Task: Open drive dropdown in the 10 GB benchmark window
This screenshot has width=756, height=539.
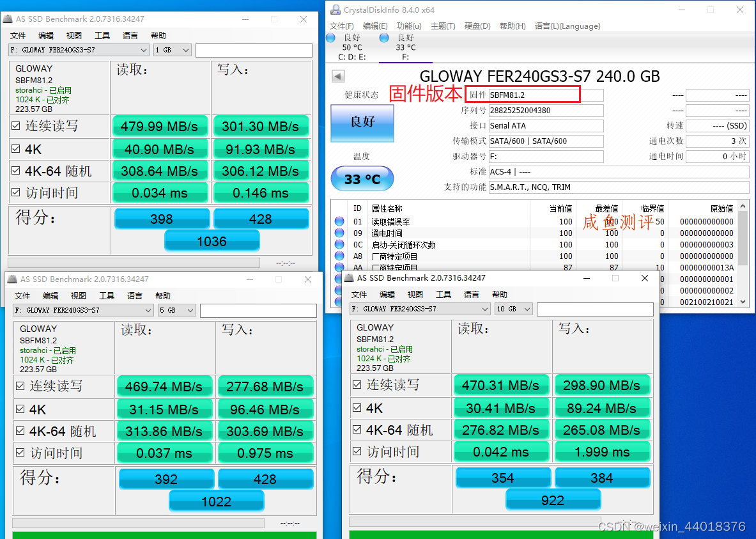Action: coord(420,309)
